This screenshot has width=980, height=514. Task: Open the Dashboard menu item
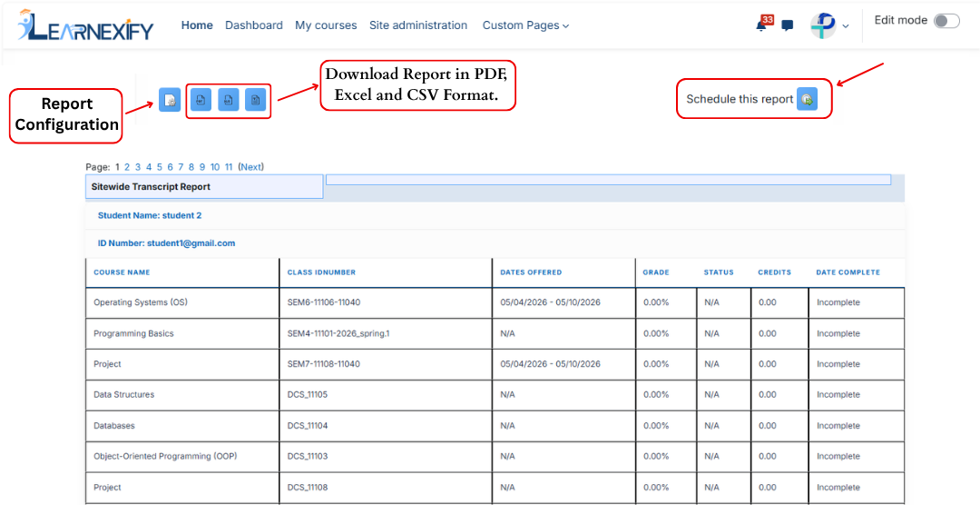pyautogui.click(x=254, y=25)
